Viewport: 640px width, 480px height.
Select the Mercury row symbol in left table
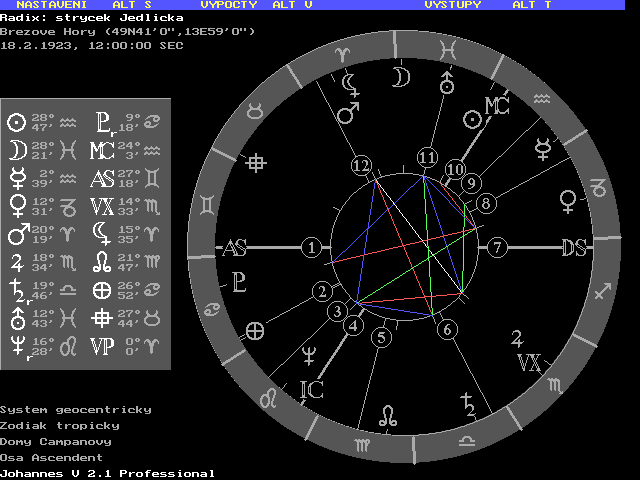click(x=16, y=178)
